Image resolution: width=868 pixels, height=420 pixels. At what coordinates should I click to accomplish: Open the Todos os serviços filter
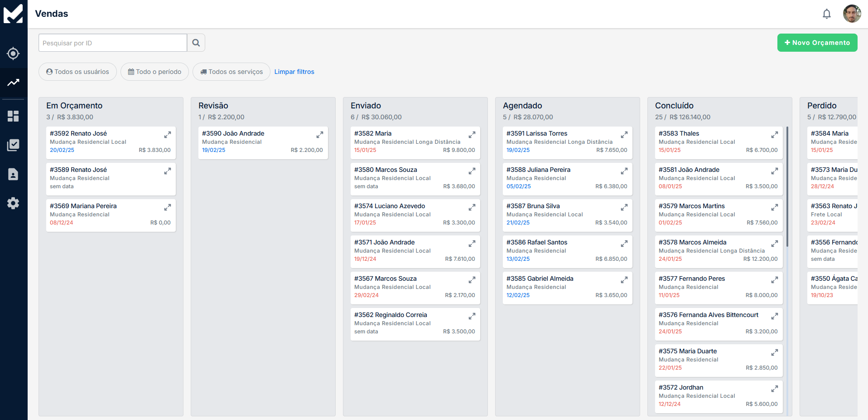(x=231, y=71)
